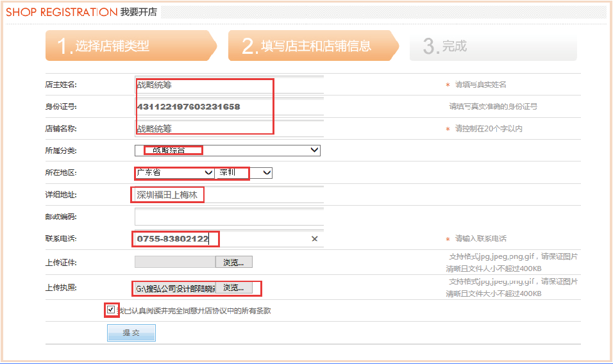Jump to step 3 完成
Image resolution: width=613 pixels, height=364 pixels.
click(x=492, y=46)
